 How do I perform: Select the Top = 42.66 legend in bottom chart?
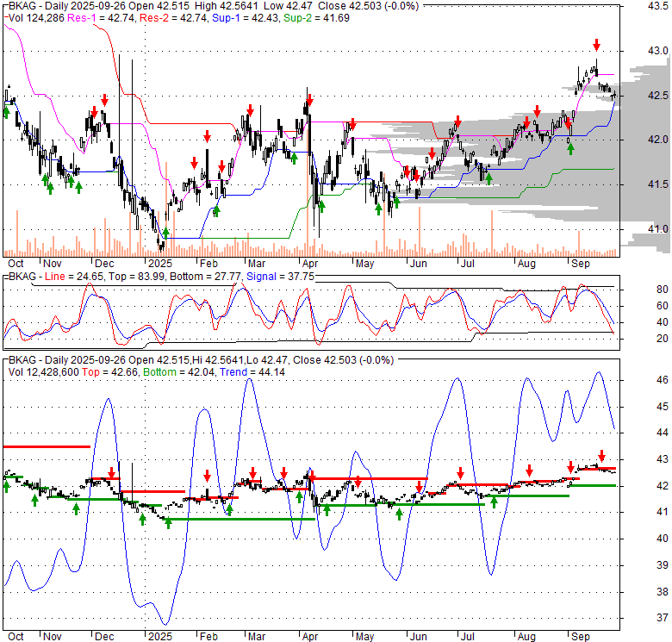click(110, 372)
